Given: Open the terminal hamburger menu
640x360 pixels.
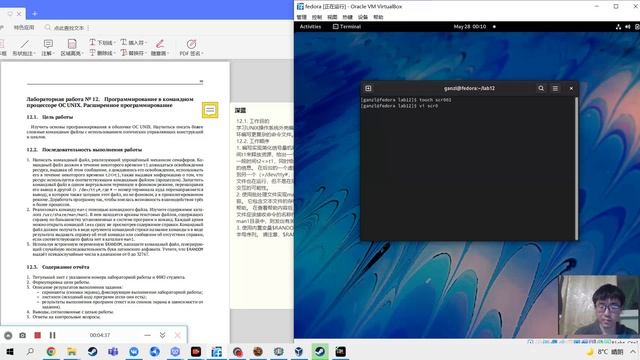Looking at the screenshot, I should (555, 88).
